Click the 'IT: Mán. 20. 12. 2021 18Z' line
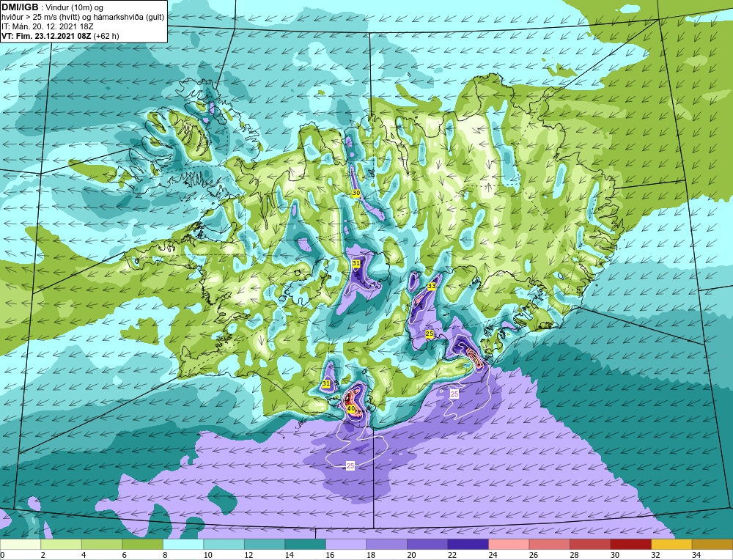This screenshot has width=733, height=560. coord(47,26)
